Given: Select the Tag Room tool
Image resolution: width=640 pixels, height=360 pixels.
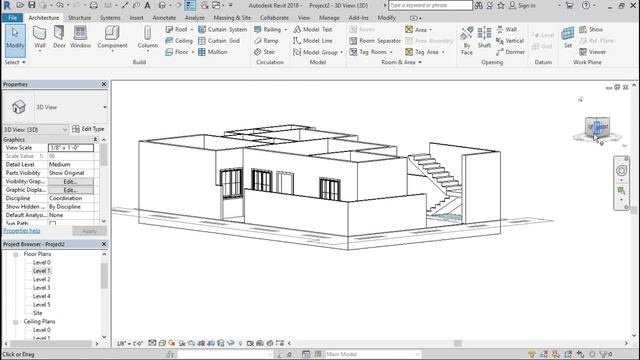Looking at the screenshot, I should coord(368,52).
